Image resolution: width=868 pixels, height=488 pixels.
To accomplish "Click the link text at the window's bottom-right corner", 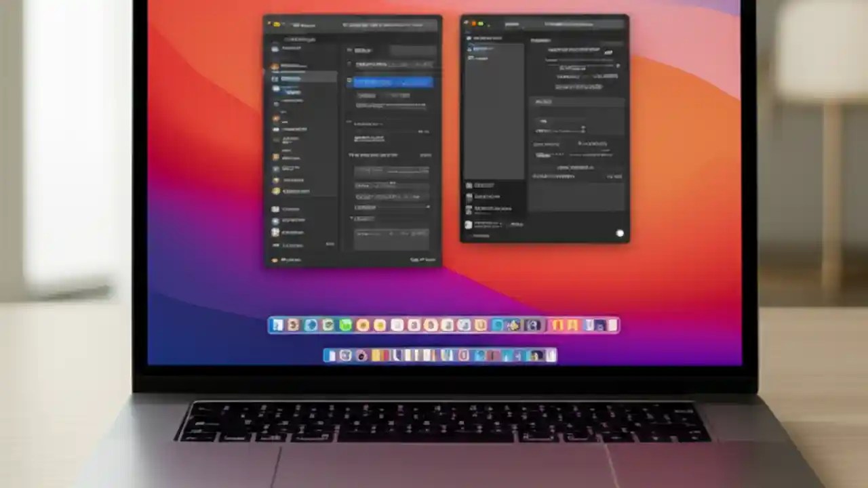I will point(425,260).
